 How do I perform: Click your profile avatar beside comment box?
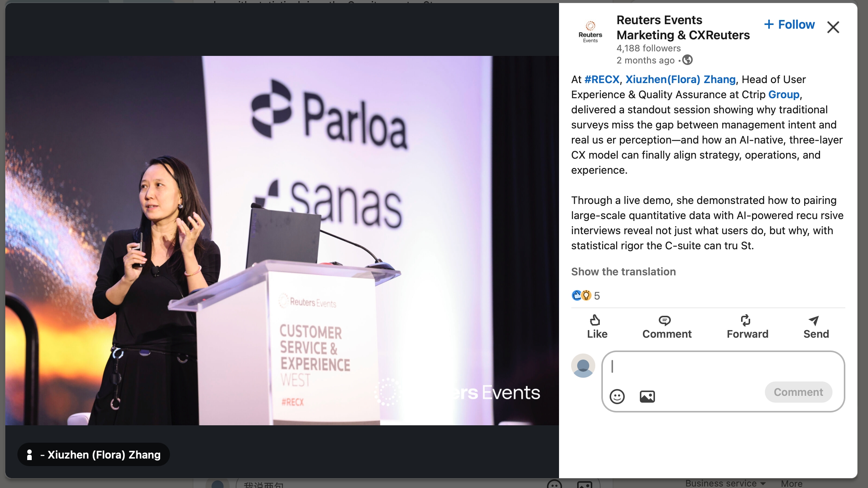pos(583,366)
